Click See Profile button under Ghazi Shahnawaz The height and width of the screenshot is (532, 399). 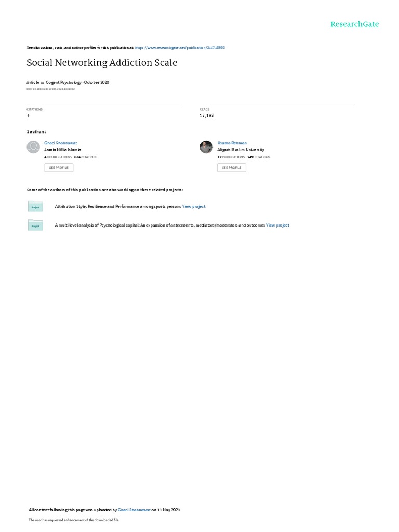click(59, 168)
